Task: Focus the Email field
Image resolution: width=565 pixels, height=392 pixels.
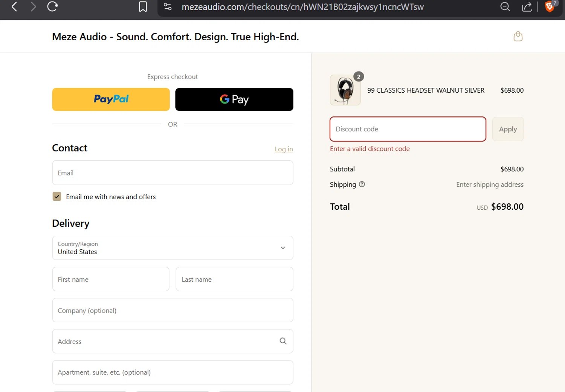Action: click(173, 173)
